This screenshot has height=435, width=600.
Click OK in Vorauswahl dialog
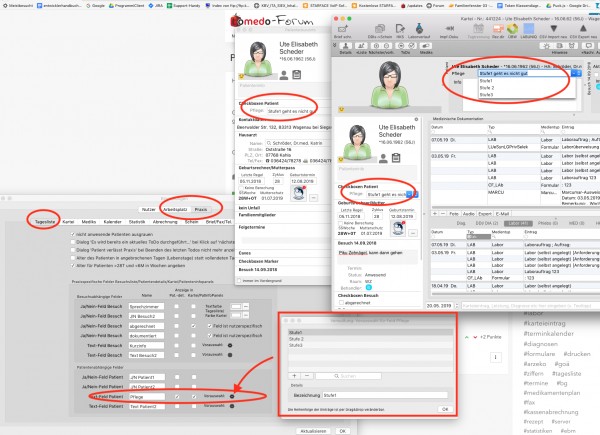tap(445, 409)
